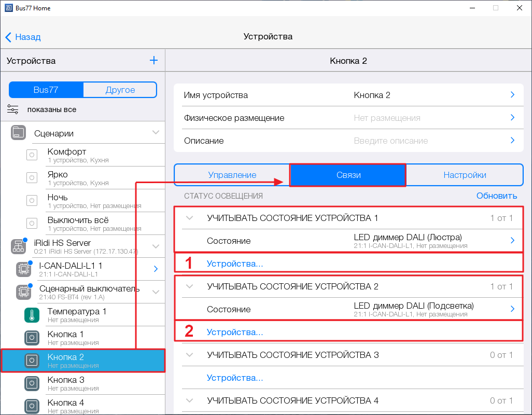Collapse the Сценарии group chevron
The height and width of the screenshot is (415, 532).
(156, 133)
